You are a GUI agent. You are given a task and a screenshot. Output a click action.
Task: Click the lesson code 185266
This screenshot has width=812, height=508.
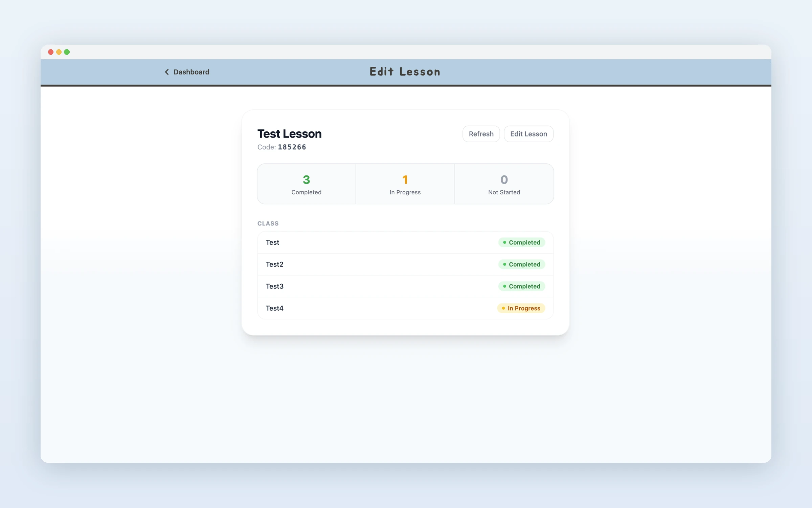click(292, 147)
